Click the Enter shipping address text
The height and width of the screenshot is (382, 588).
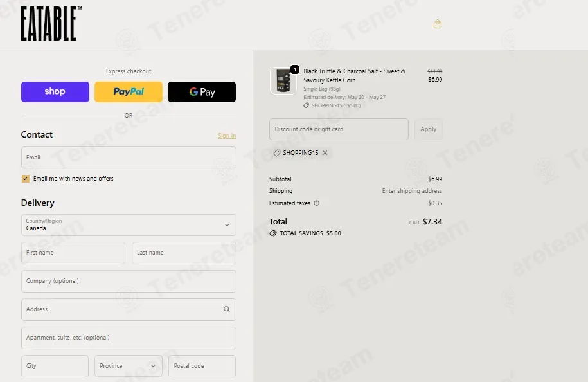click(x=412, y=190)
